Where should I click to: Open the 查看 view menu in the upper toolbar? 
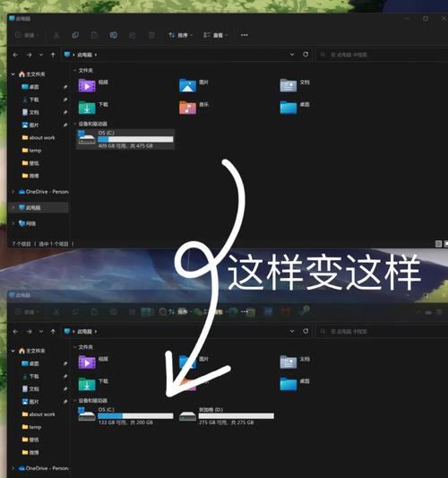tap(216, 35)
